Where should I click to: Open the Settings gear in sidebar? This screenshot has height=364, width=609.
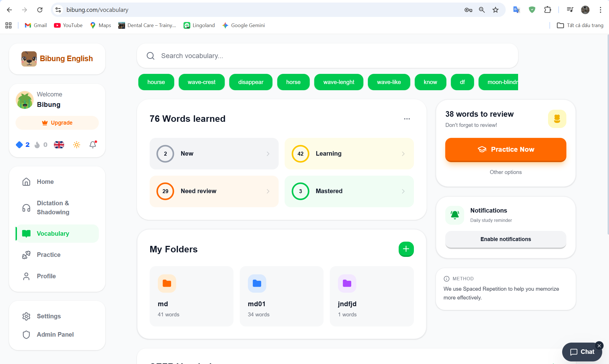pyautogui.click(x=26, y=316)
